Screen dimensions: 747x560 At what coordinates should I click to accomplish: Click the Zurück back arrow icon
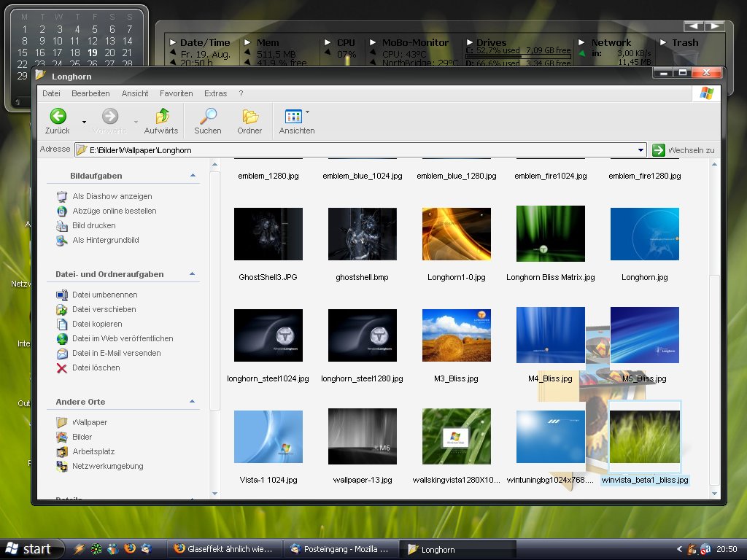coord(58,116)
